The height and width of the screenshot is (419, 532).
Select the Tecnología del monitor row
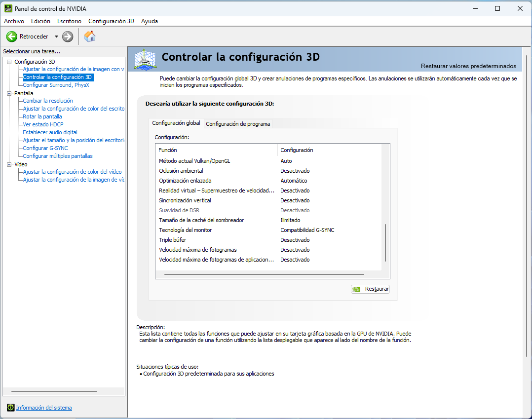[x=268, y=229]
